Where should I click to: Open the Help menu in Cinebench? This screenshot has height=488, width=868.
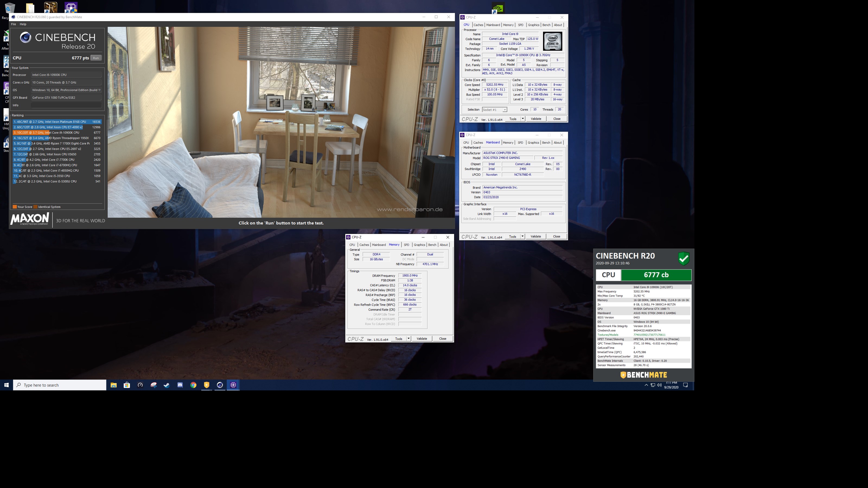point(23,24)
